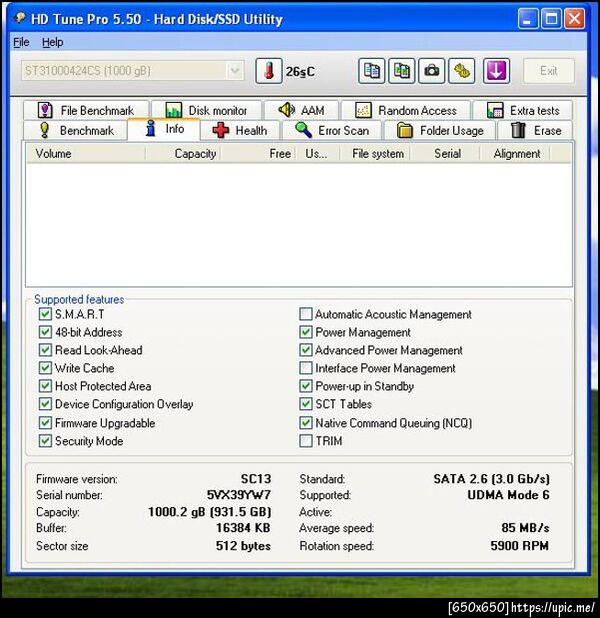This screenshot has width=600, height=618.
Task: Switch to the Error Scan tab
Action: [x=332, y=130]
